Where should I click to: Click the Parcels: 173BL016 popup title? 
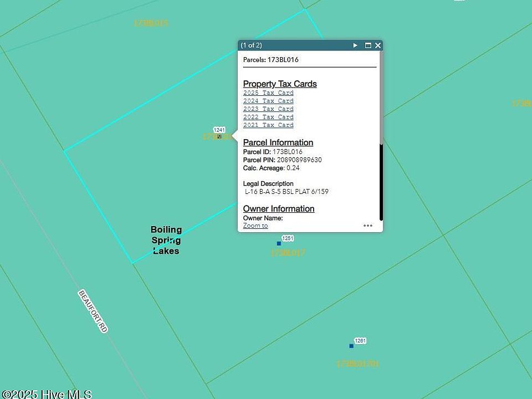(x=271, y=60)
